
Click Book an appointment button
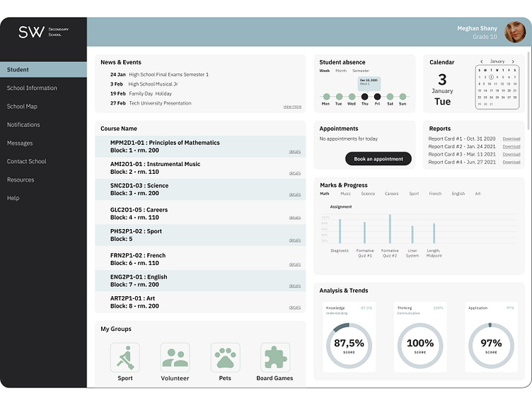[378, 159]
